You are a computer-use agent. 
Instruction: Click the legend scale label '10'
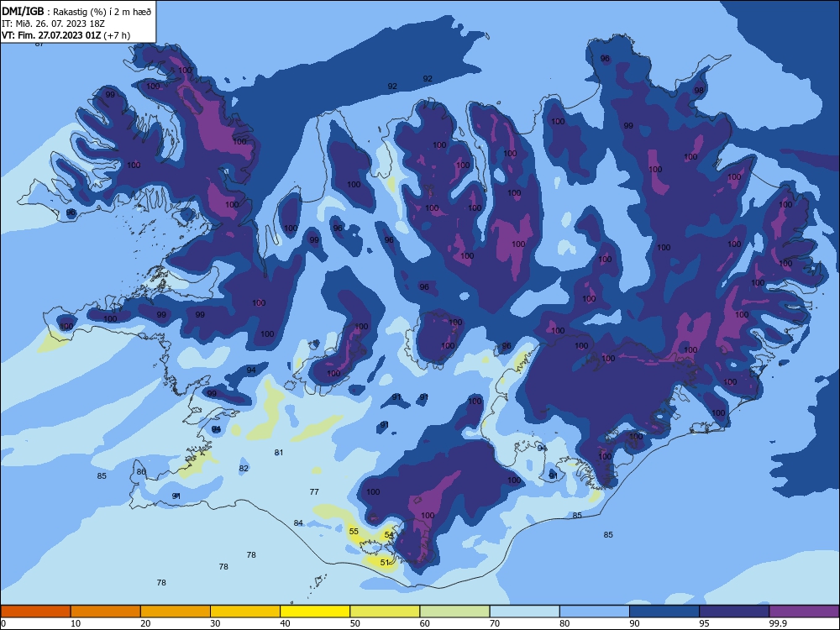(x=76, y=623)
